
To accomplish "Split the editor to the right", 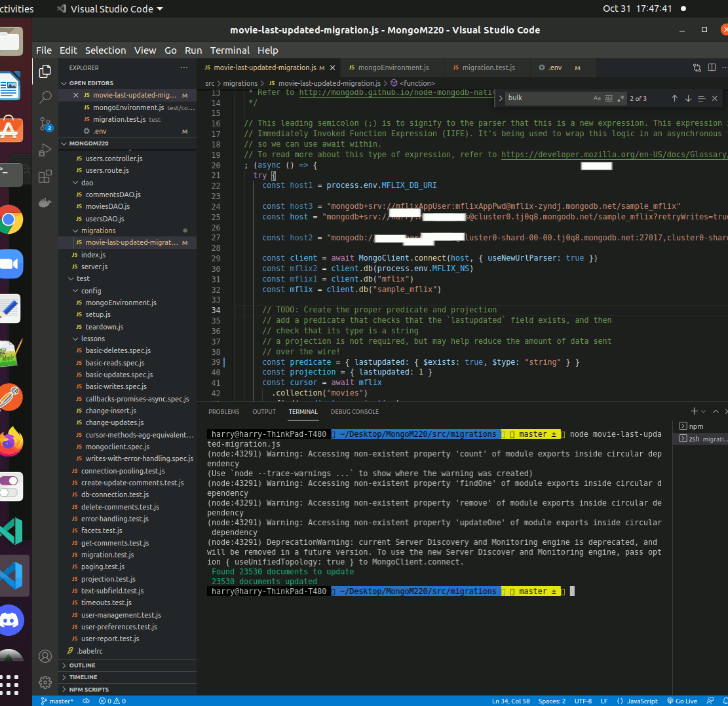I will [712, 67].
